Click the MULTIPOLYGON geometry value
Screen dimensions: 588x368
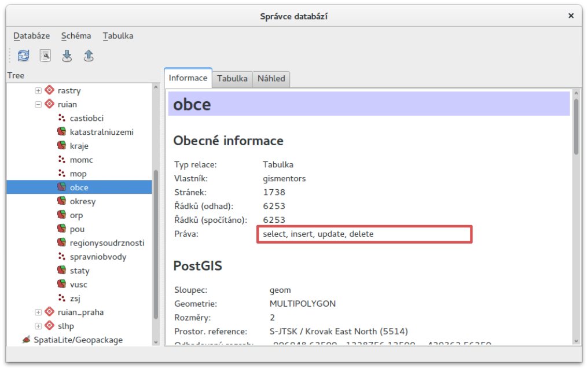click(303, 304)
